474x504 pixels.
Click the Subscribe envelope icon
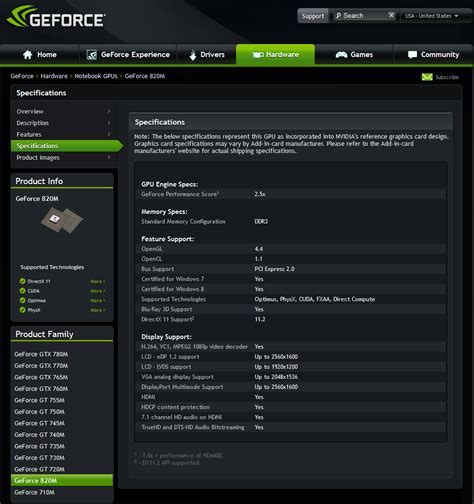pos(427,77)
